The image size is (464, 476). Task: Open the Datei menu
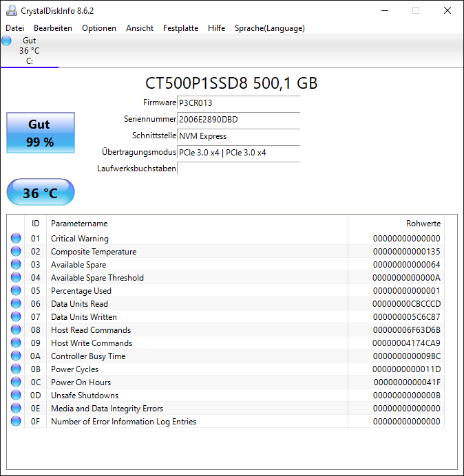[14, 28]
